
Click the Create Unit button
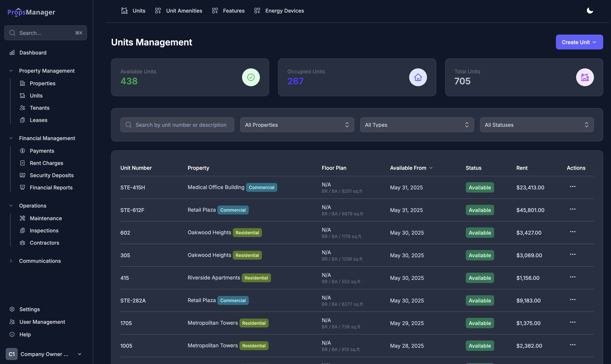click(579, 42)
